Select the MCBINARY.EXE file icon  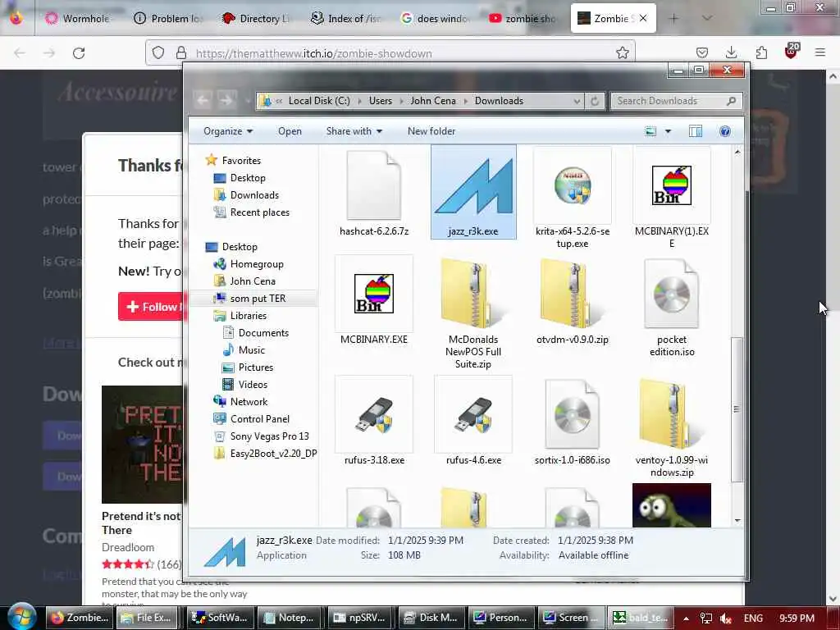374,294
